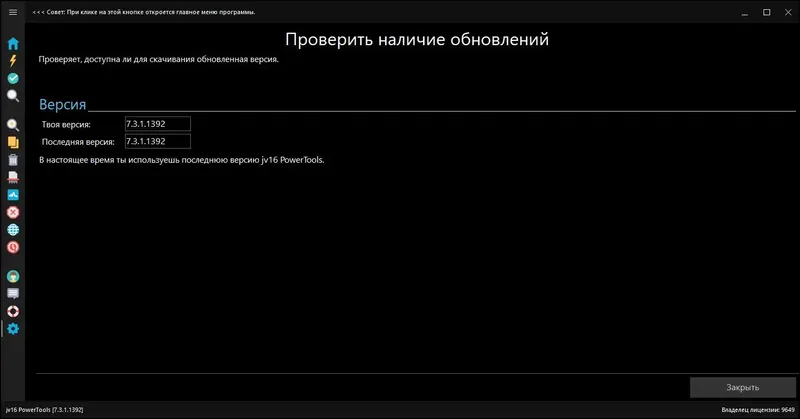The image size is (800, 419).
Task: Open the teal checkmark icon tool
Action: [x=13, y=78]
